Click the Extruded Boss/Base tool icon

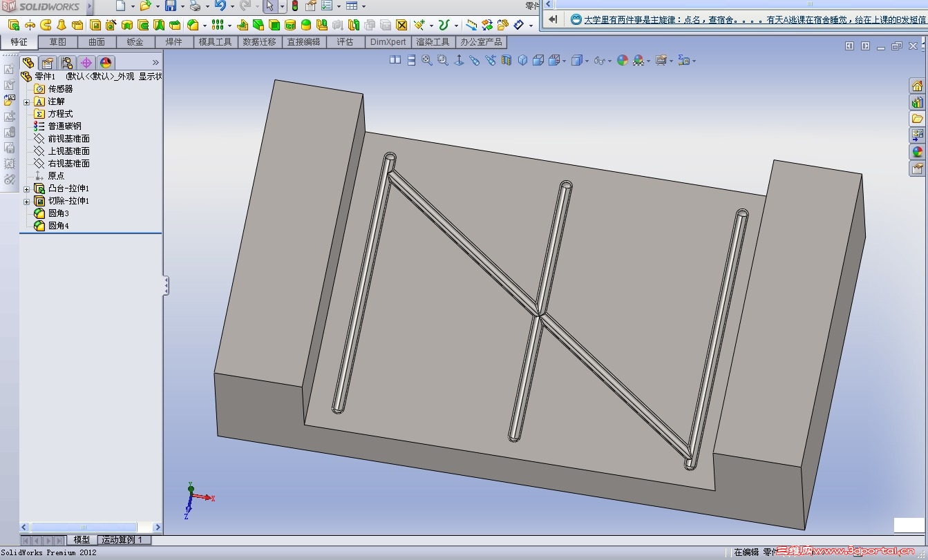[x=13, y=25]
